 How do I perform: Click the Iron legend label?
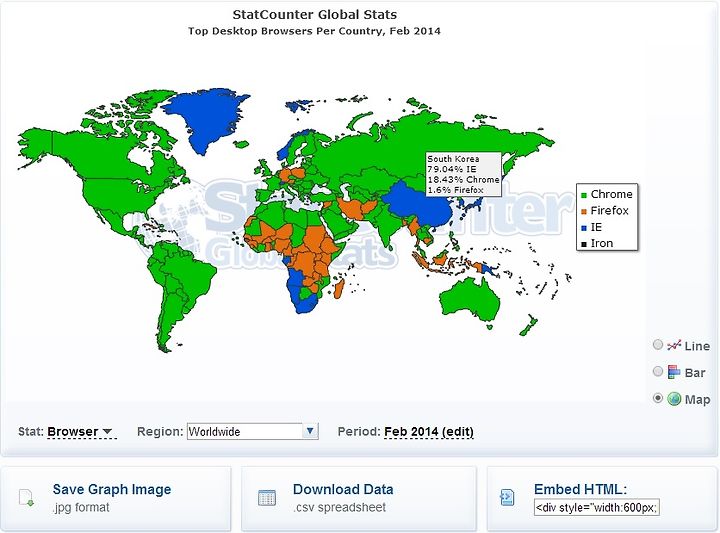pos(602,243)
